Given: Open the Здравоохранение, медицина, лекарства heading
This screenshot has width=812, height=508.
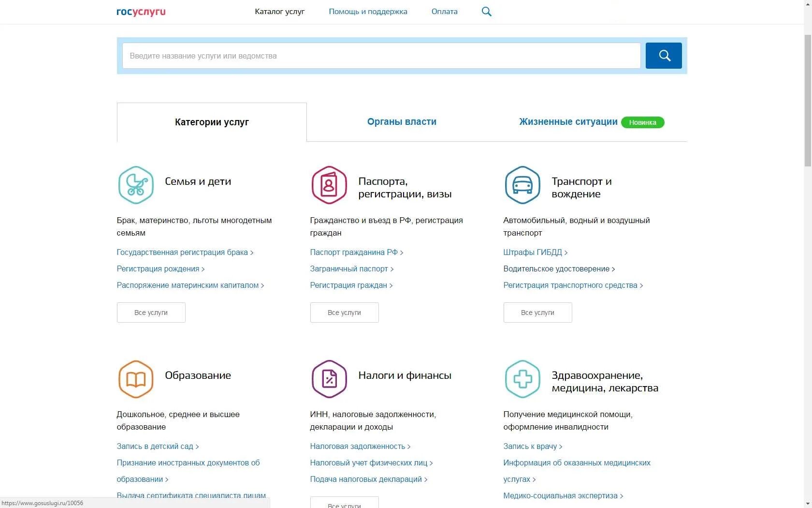Looking at the screenshot, I should [605, 382].
